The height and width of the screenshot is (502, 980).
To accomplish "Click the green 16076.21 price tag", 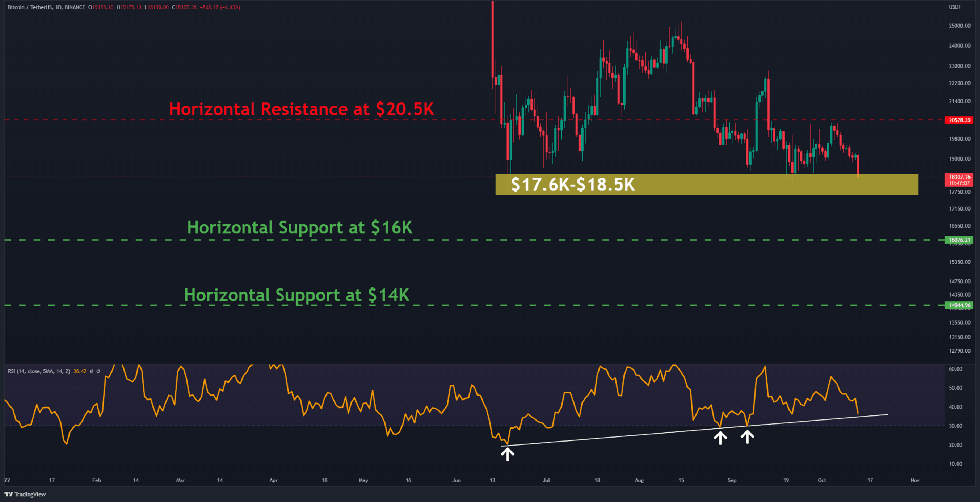I will [x=959, y=240].
